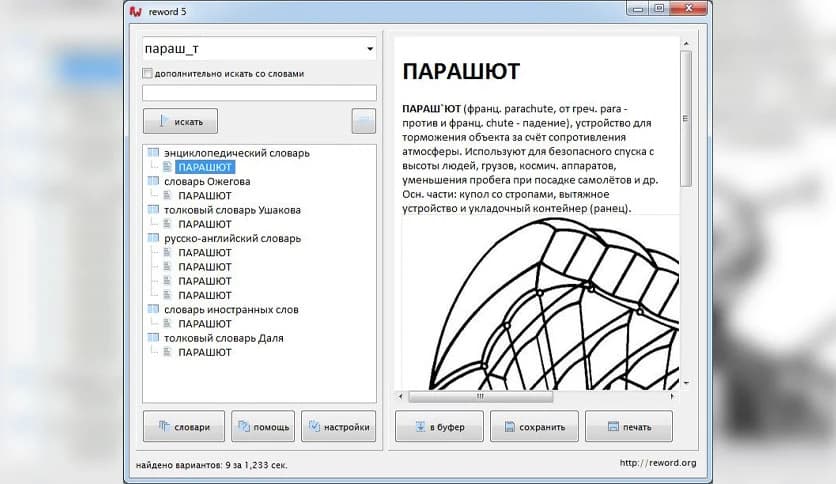Copy article with в буфер button
Screen dimensions: 836x484
pyautogui.click(x=439, y=426)
